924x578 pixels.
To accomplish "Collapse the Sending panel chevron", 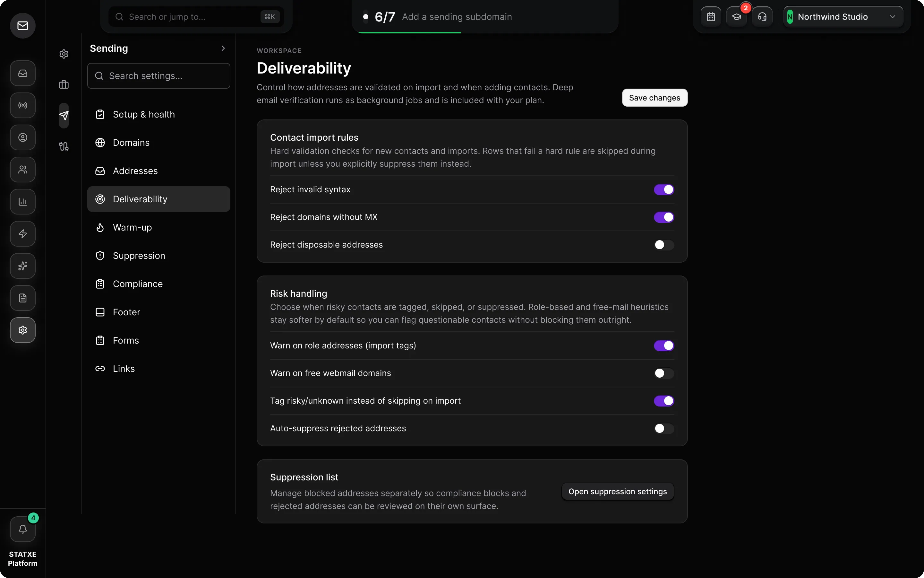I will coord(223,48).
